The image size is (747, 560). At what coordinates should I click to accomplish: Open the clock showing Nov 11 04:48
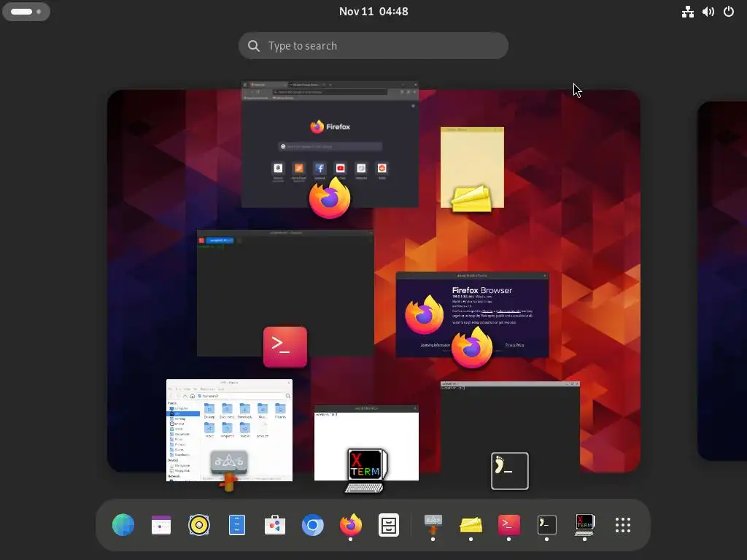tap(373, 12)
